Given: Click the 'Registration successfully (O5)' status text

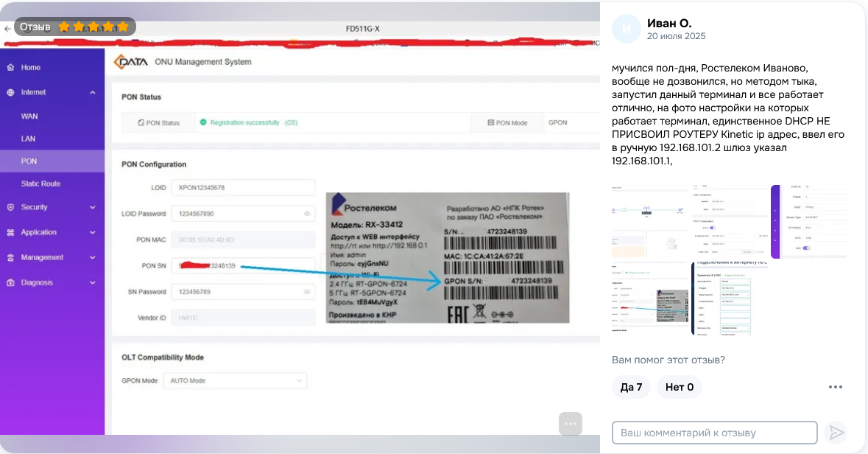Looking at the screenshot, I should (253, 122).
